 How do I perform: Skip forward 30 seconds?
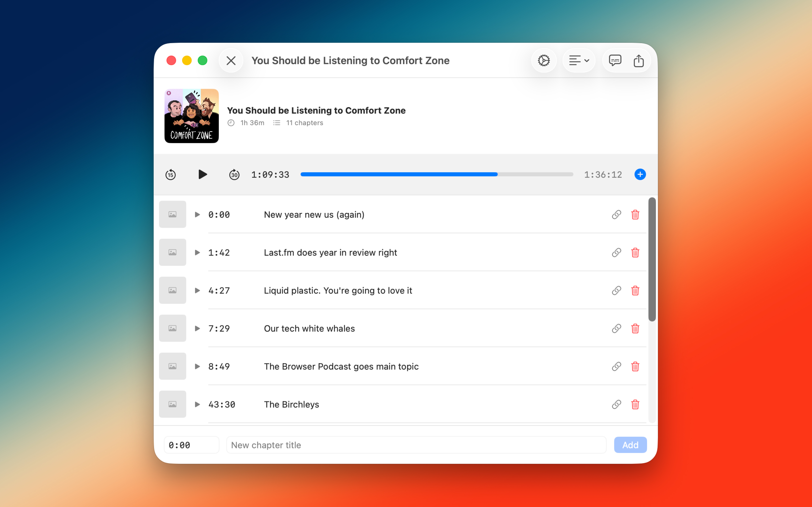pyautogui.click(x=234, y=174)
